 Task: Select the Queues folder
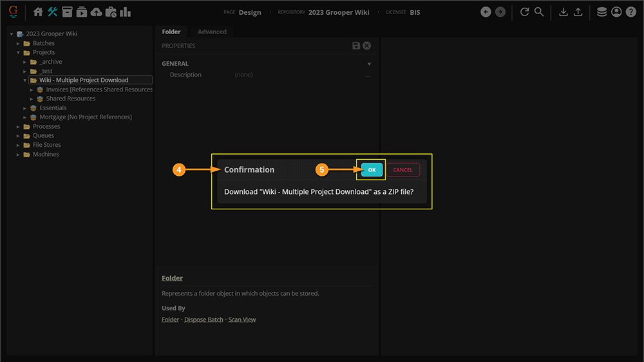pos(43,135)
